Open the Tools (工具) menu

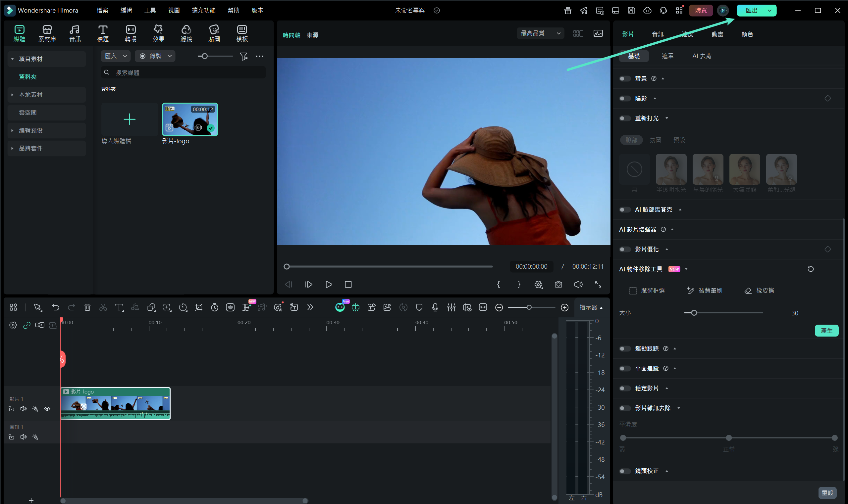[150, 10]
